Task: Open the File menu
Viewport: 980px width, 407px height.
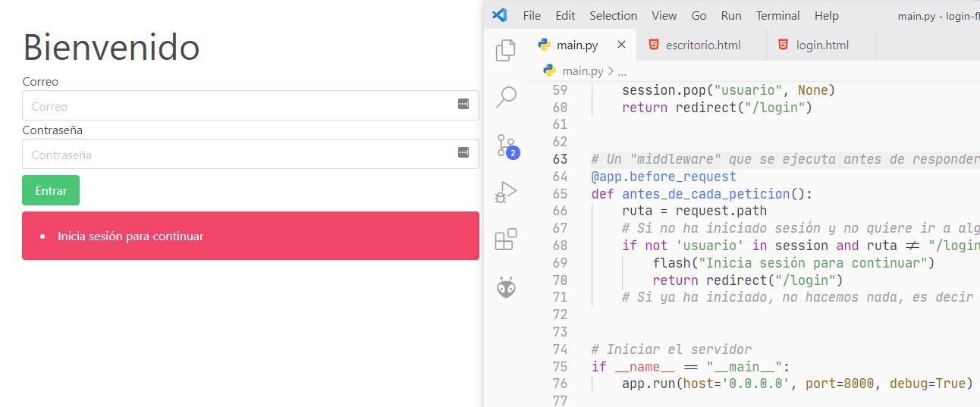Action: click(532, 15)
